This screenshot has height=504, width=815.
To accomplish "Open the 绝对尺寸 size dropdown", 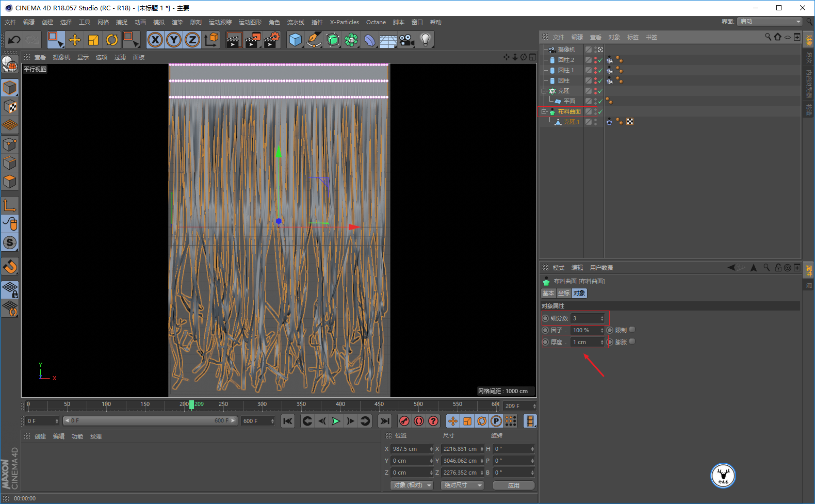I will (463, 485).
